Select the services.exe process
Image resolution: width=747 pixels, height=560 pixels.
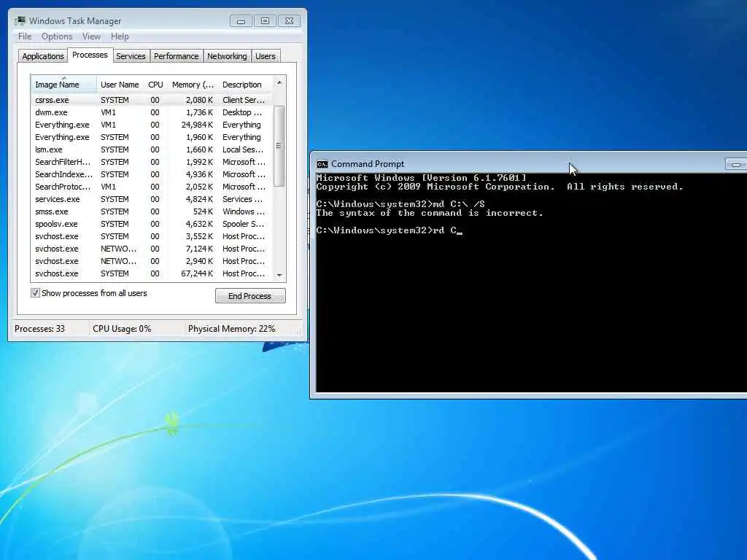pyautogui.click(x=152, y=199)
